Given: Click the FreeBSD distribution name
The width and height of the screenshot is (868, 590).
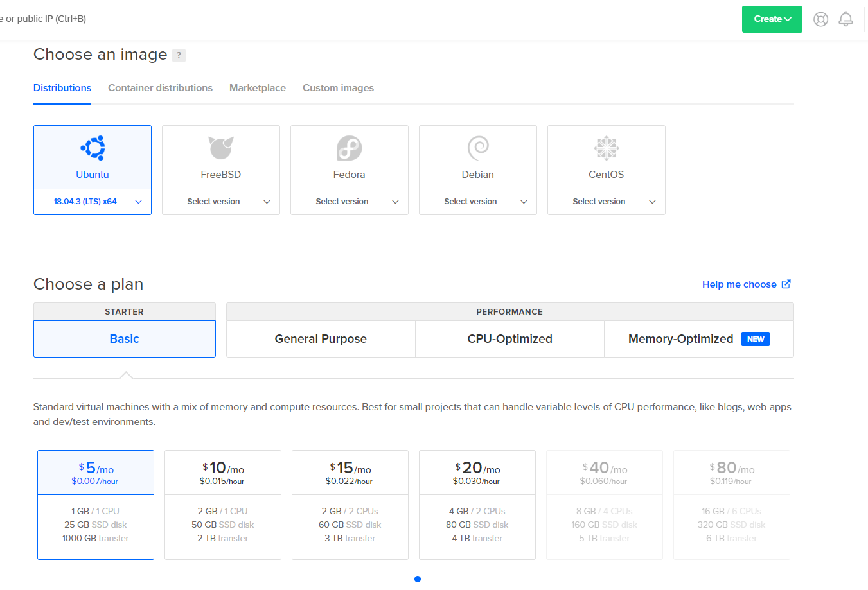Looking at the screenshot, I should pyautogui.click(x=221, y=175).
